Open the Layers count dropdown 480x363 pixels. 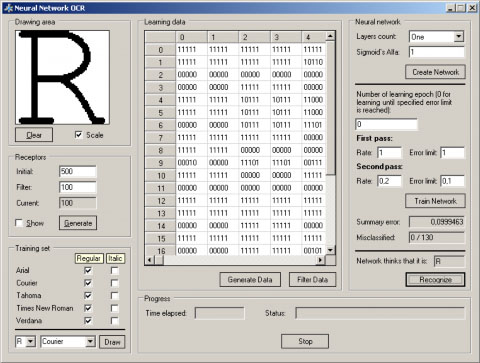[x=459, y=36]
